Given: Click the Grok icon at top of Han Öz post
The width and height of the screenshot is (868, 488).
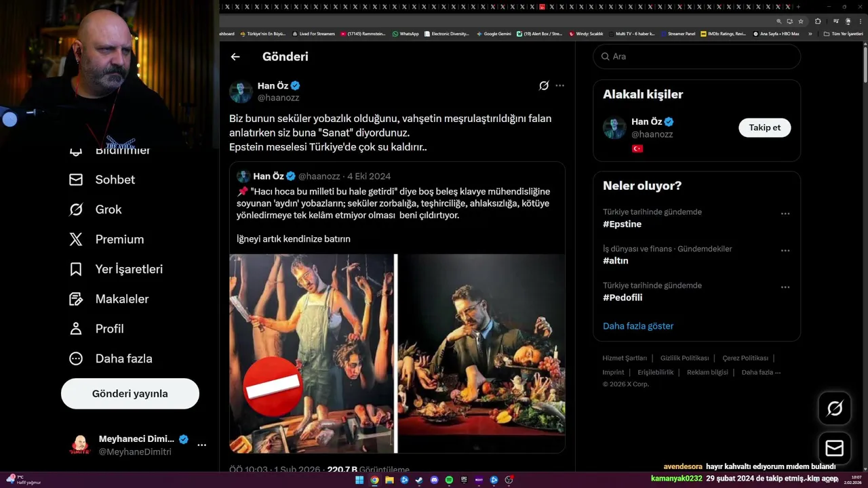Looking at the screenshot, I should pyautogui.click(x=544, y=85).
